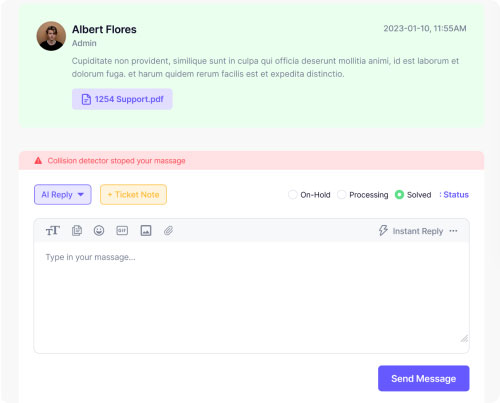Insert a GIF using the GIF icon

(122, 231)
